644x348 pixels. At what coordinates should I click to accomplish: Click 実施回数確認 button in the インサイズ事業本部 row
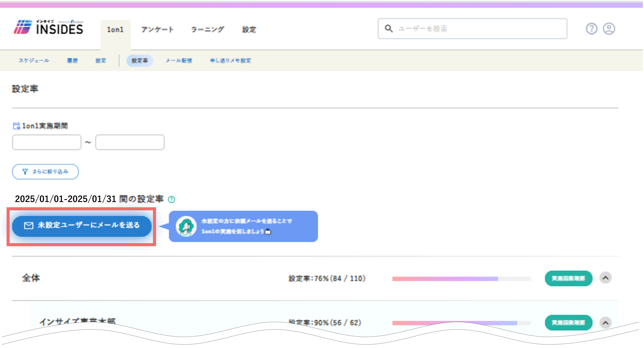point(568,322)
